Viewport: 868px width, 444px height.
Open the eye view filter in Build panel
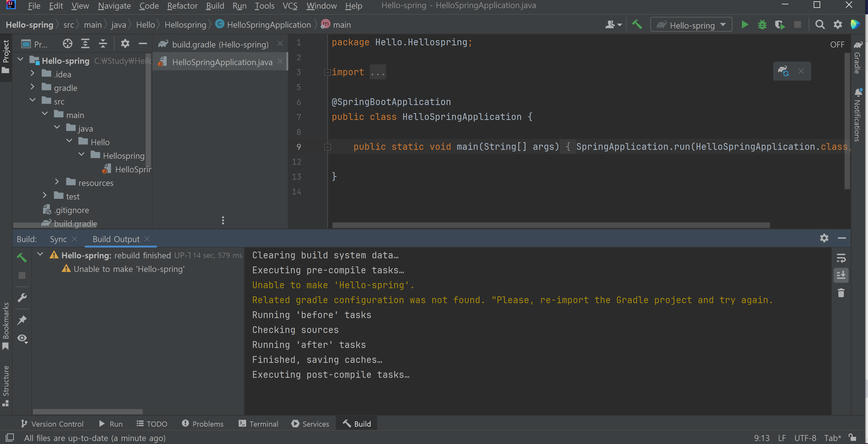pyautogui.click(x=22, y=338)
